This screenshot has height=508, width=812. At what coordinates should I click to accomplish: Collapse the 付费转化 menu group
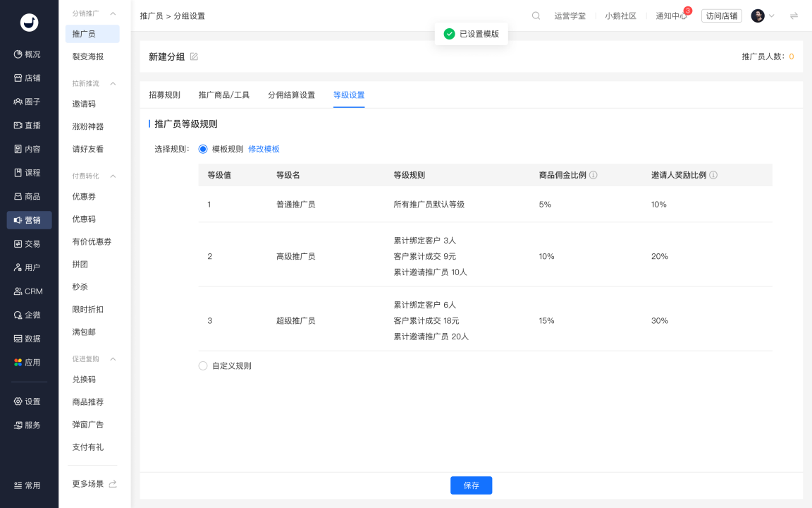tap(113, 176)
